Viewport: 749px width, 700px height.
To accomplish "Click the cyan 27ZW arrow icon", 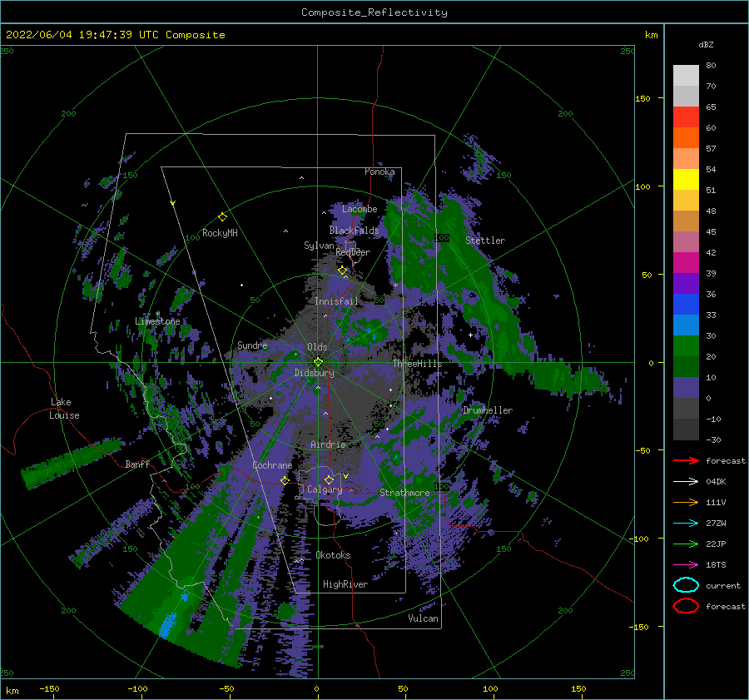I will tap(686, 524).
